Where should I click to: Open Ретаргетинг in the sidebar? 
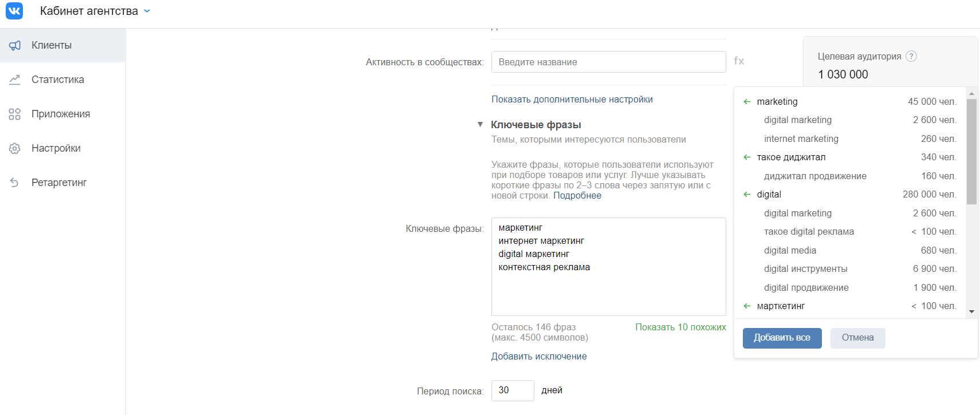tap(62, 183)
